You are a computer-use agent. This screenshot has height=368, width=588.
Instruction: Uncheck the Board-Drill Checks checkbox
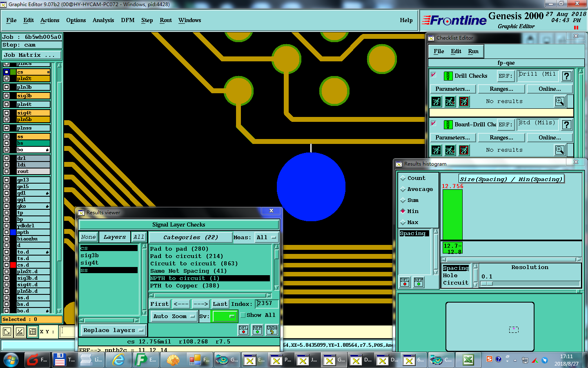coord(434,123)
